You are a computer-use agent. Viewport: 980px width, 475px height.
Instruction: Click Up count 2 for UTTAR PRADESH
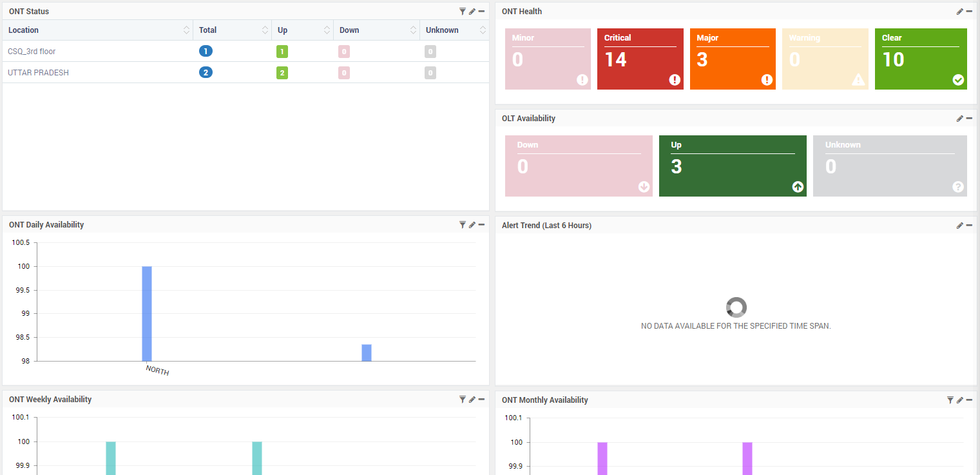tap(282, 72)
